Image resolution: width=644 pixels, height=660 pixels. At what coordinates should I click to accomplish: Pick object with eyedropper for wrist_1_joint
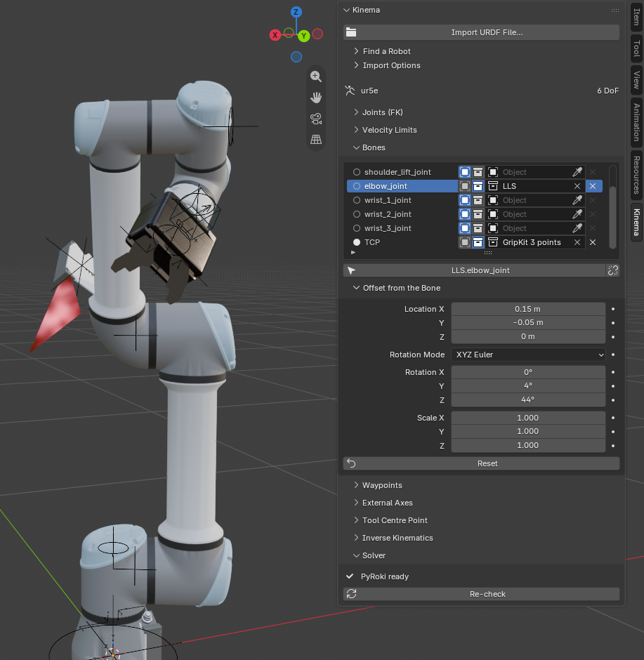coord(577,200)
